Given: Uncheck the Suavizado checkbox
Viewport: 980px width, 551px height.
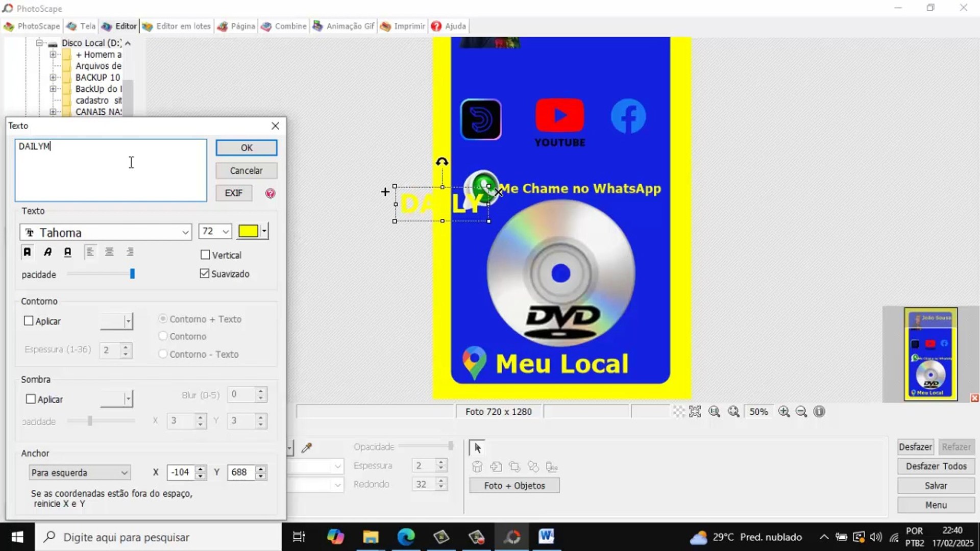Looking at the screenshot, I should pyautogui.click(x=205, y=274).
